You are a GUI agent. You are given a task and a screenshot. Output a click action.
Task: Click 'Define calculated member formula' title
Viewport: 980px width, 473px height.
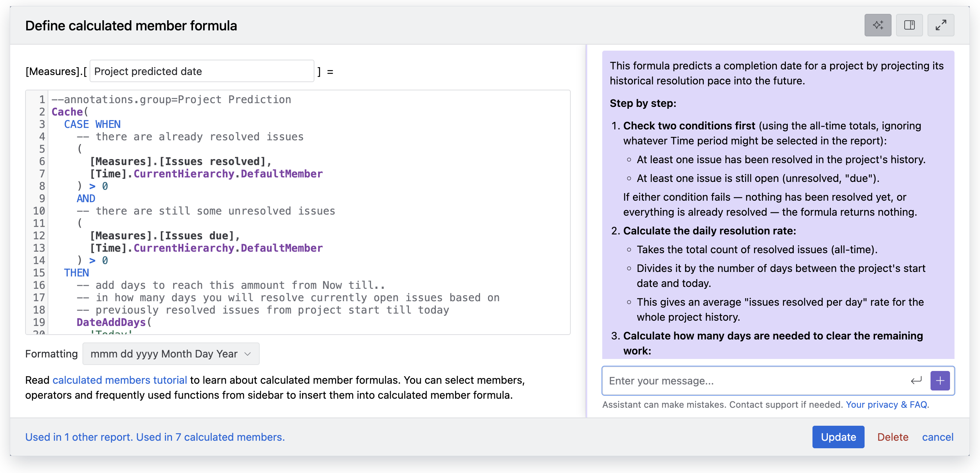[131, 26]
